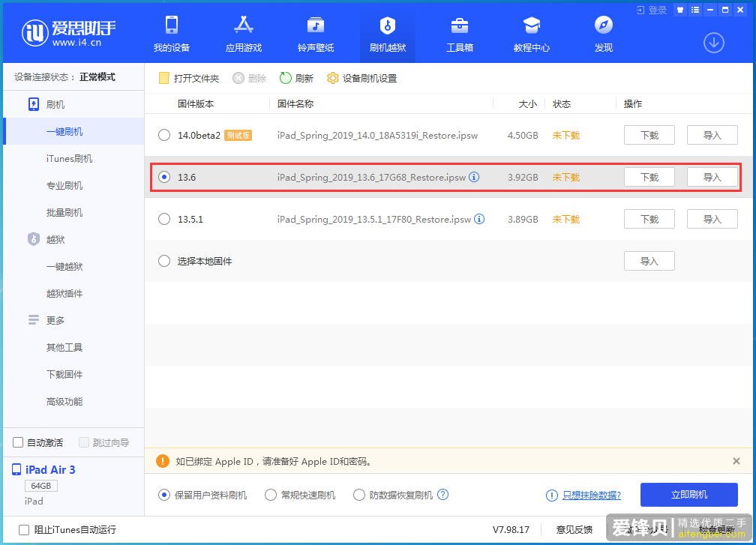Click 打开文件夹 folder icon

point(164,78)
